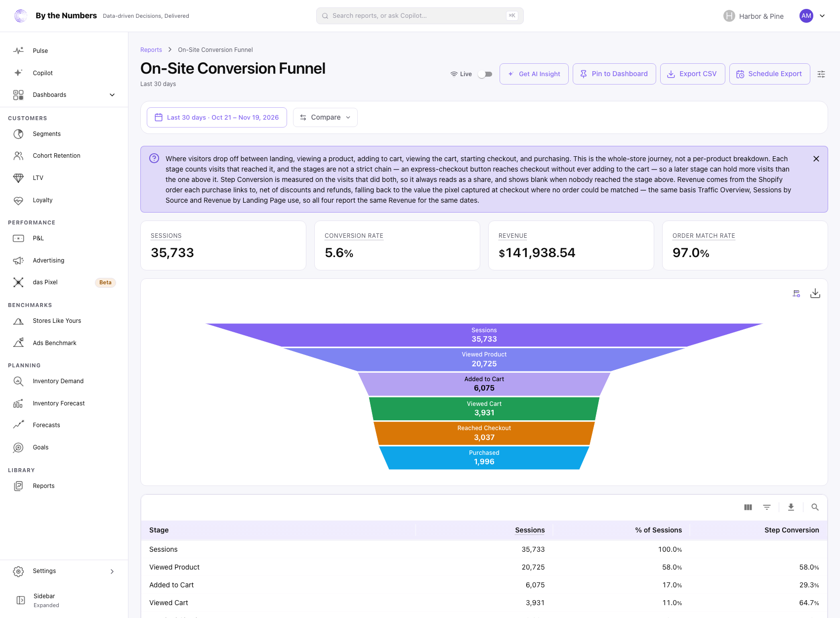The image size is (840, 618).
Task: Click the help icon in info banner
Action: coord(154,158)
